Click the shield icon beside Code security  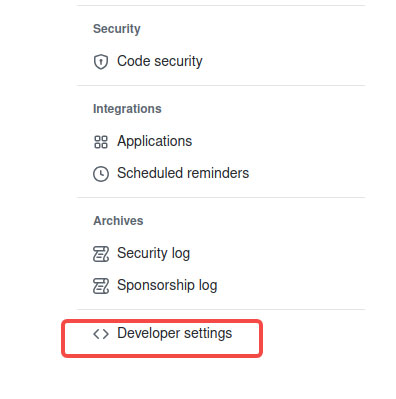tap(101, 62)
